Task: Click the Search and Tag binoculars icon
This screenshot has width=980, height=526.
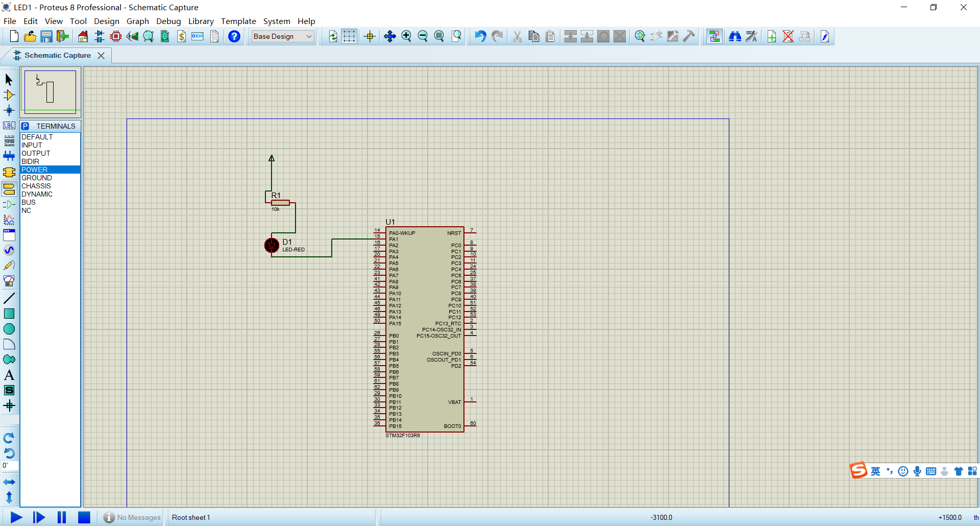Action: 735,36
